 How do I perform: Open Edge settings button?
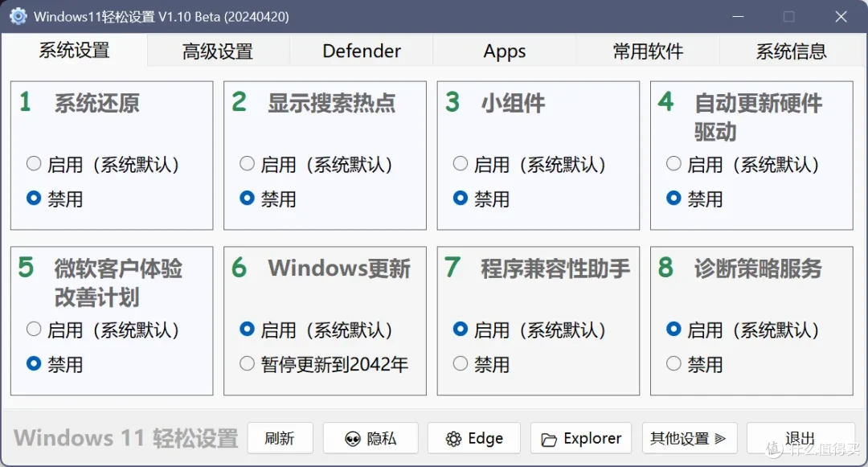(474, 438)
